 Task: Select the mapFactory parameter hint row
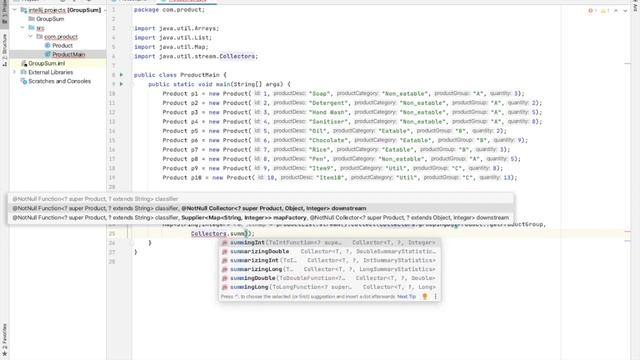click(261, 218)
